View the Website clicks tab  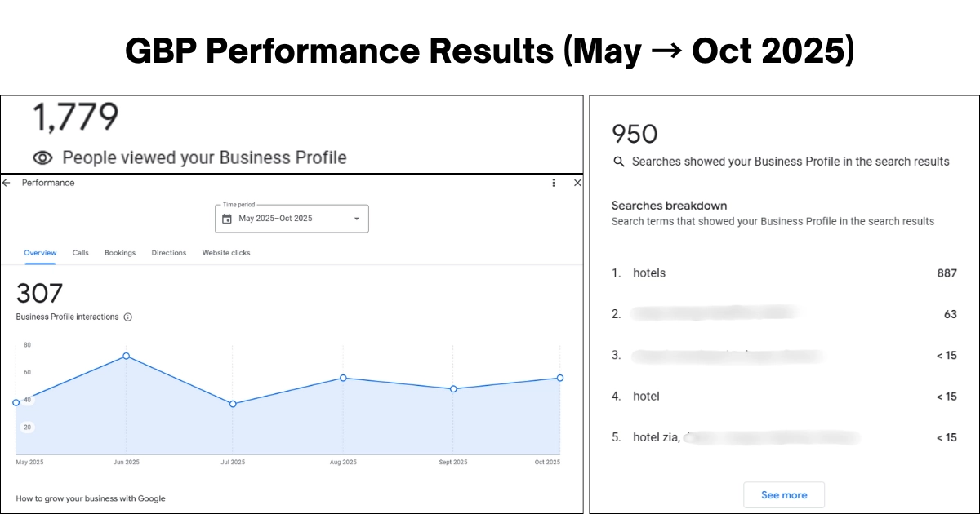226,253
